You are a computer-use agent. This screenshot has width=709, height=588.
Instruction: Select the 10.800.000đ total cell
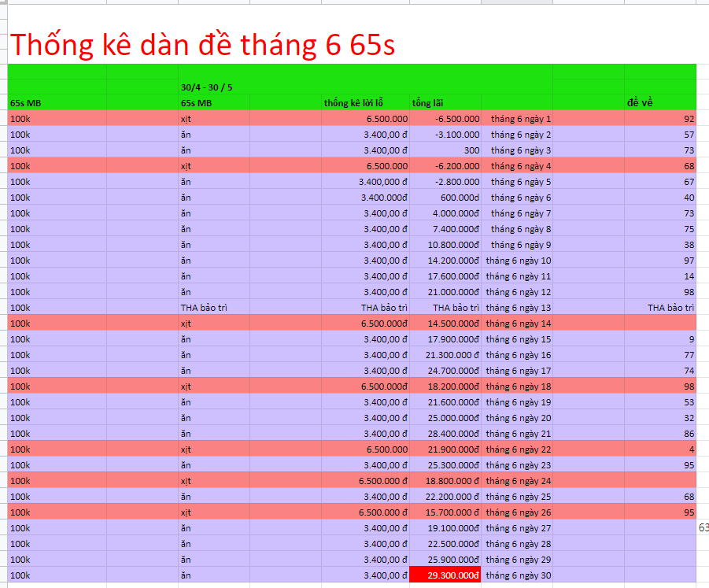445,245
